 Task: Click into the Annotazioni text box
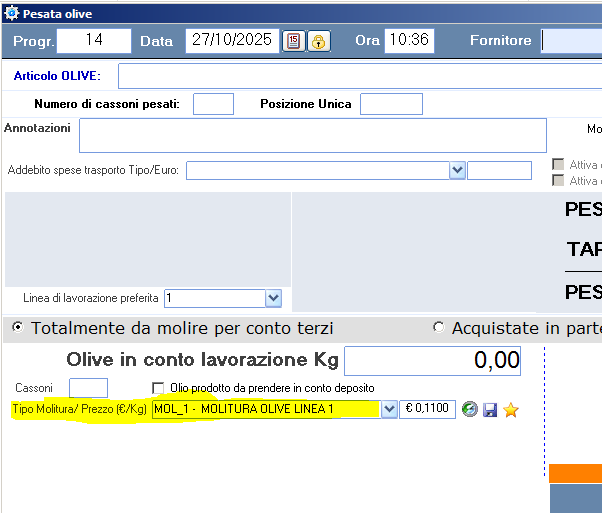click(x=312, y=135)
